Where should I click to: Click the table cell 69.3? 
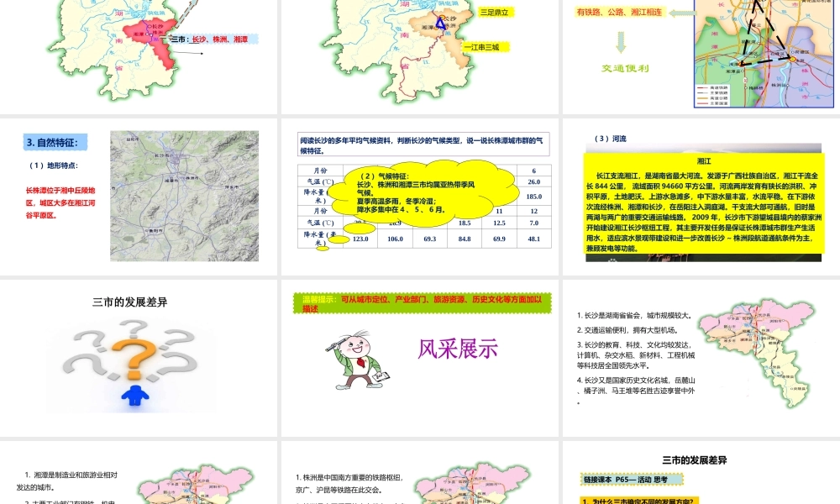click(x=429, y=239)
